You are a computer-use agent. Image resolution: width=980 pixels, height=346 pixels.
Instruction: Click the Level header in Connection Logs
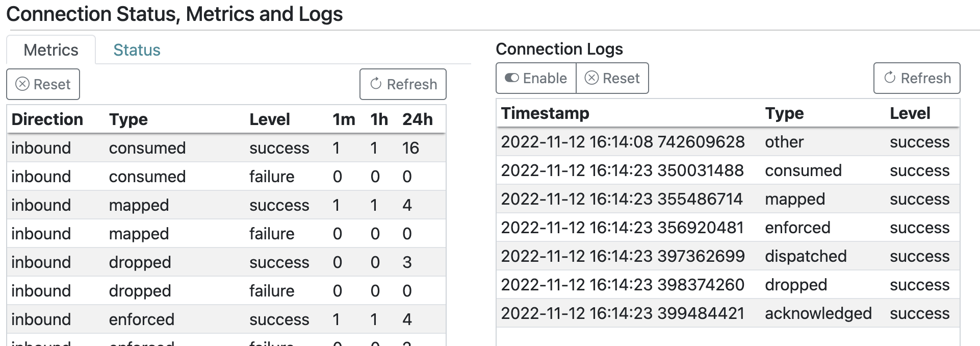pos(909,113)
